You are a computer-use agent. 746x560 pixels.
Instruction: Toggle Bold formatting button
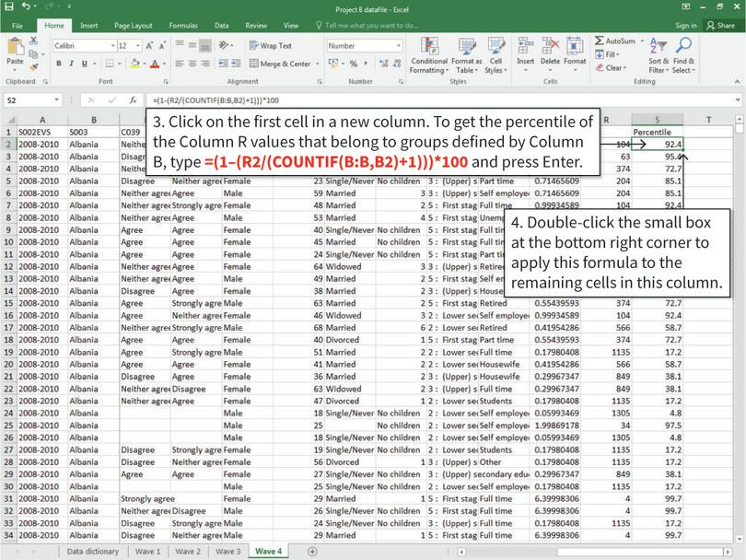[x=58, y=64]
